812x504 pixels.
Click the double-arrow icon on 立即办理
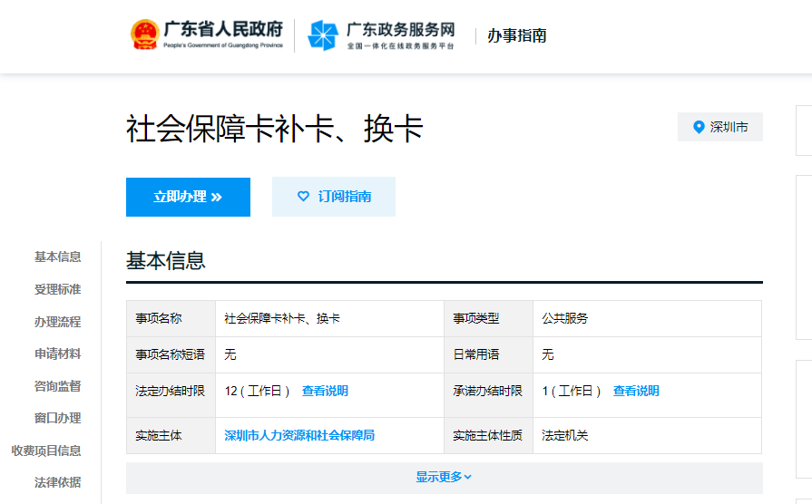tap(217, 197)
